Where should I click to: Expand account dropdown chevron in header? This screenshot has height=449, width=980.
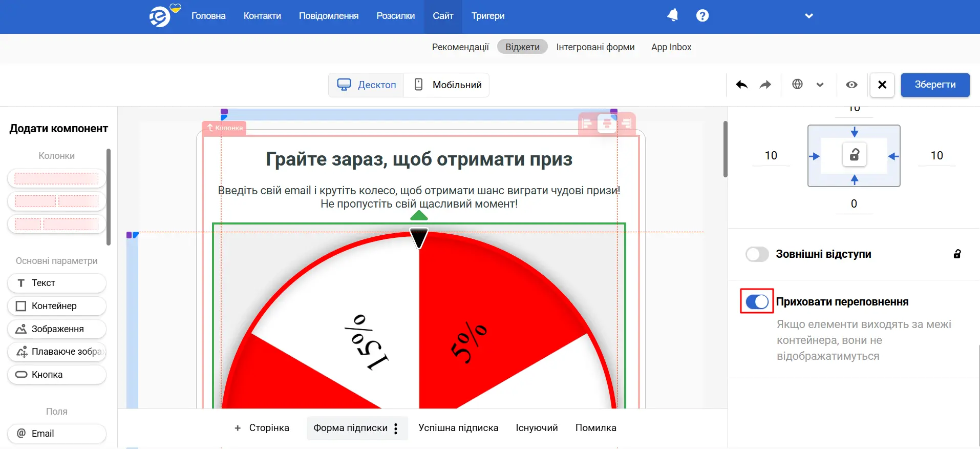(x=809, y=16)
